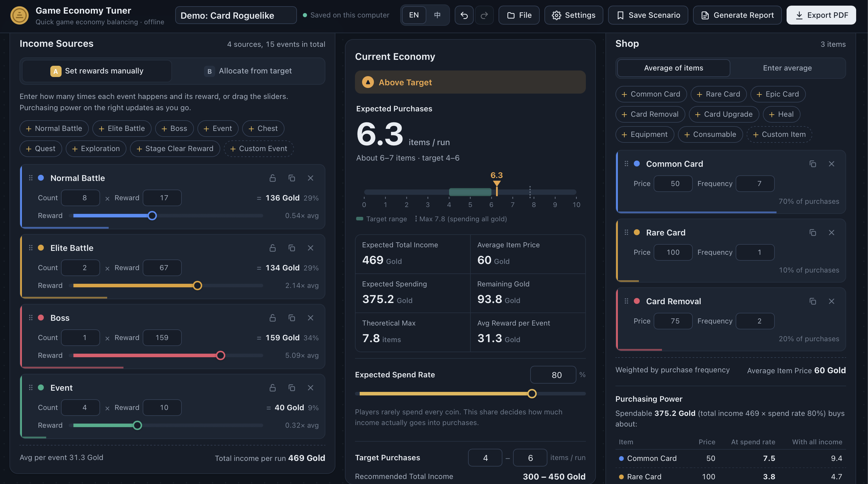Viewport: 868px width, 484px height.
Task: Toggle lock on Event card
Action: (273, 388)
